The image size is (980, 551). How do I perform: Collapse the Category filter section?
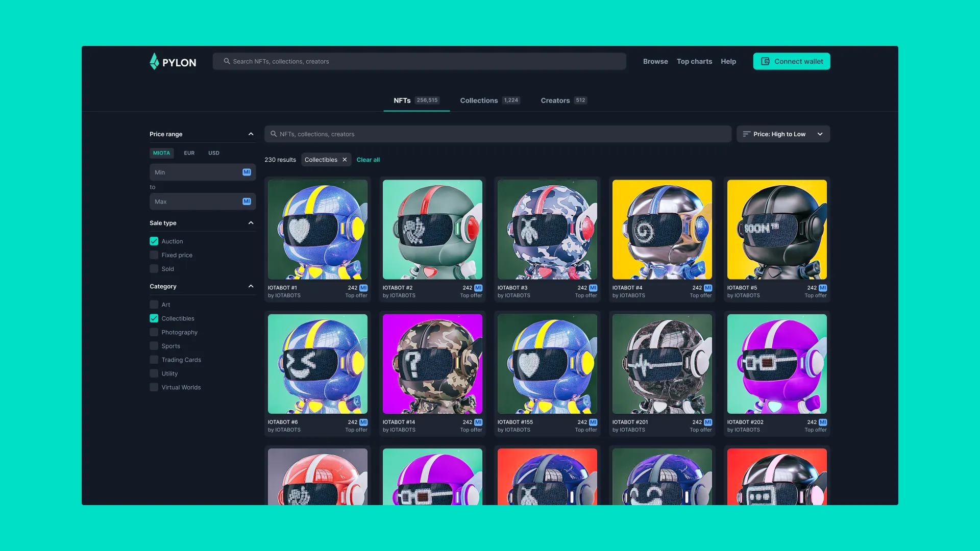pyautogui.click(x=251, y=286)
